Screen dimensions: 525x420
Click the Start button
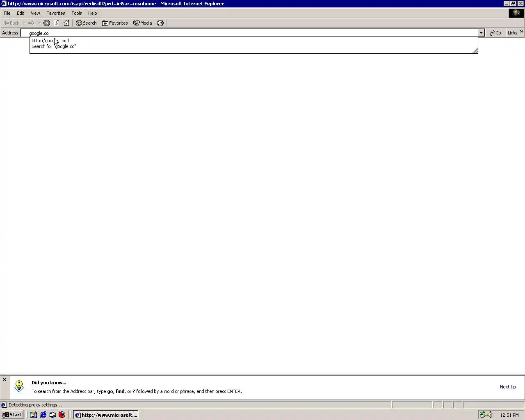click(x=12, y=415)
